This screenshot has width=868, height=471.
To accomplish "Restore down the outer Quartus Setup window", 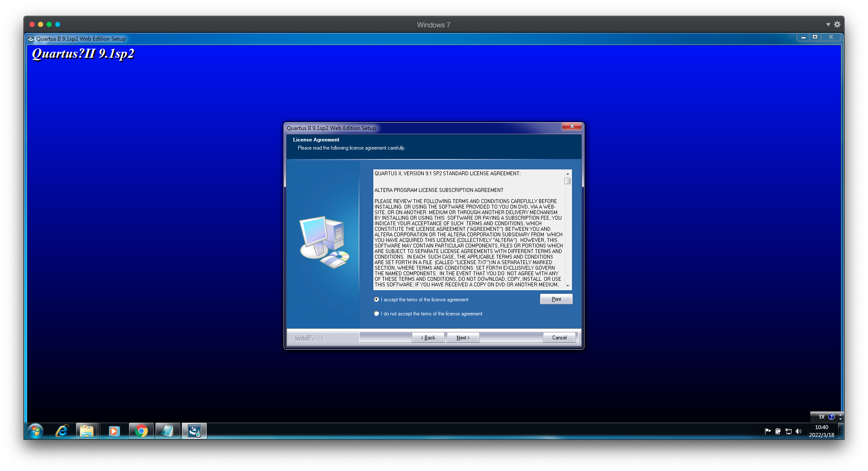I will tap(815, 37).
